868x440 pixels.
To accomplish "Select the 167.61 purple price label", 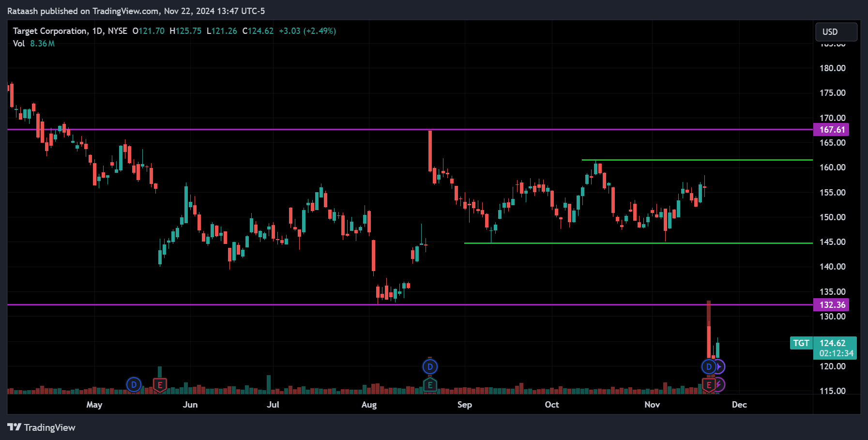I will 831,130.
